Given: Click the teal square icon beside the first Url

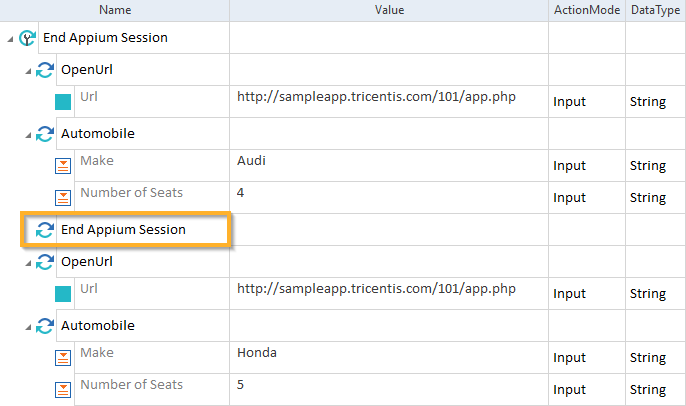Looking at the screenshot, I should [63, 101].
